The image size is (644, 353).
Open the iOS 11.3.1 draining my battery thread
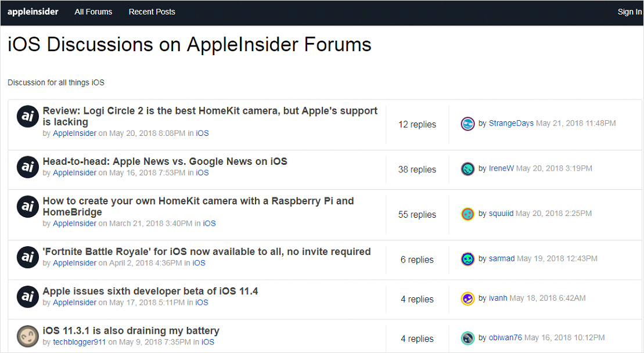(x=131, y=331)
